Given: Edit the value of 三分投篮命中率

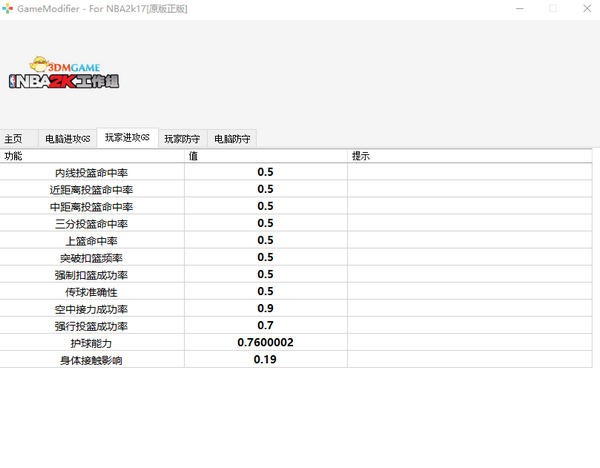Looking at the screenshot, I should pos(266,223).
